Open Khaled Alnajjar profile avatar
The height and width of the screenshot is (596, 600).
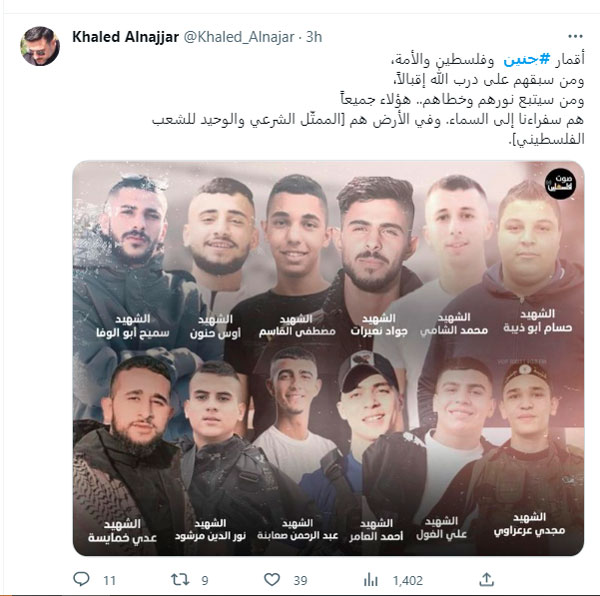click(40, 46)
